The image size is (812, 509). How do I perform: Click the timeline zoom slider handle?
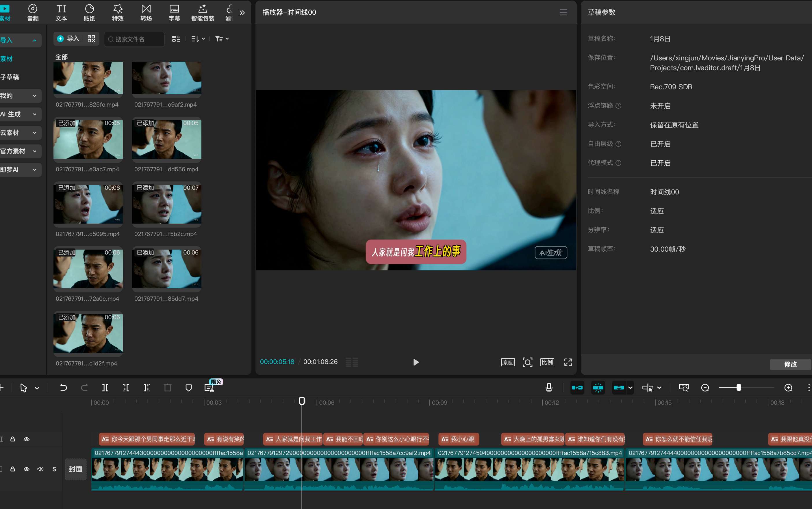(739, 388)
